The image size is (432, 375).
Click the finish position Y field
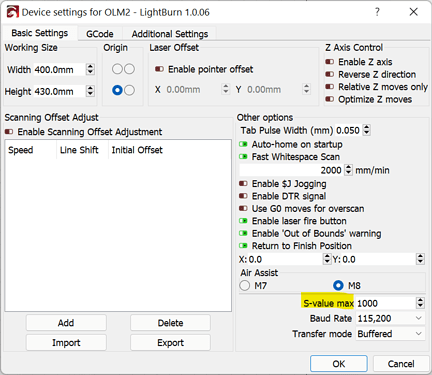[378, 259]
